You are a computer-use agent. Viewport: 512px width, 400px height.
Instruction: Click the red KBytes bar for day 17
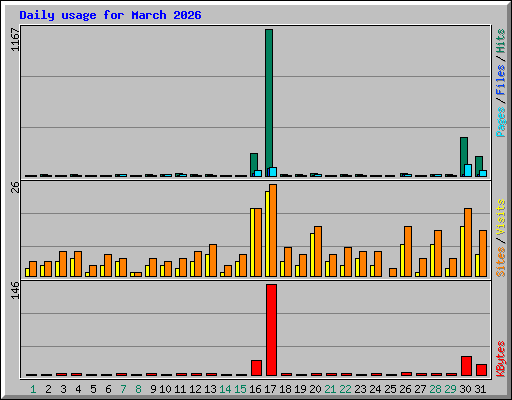point(271,330)
